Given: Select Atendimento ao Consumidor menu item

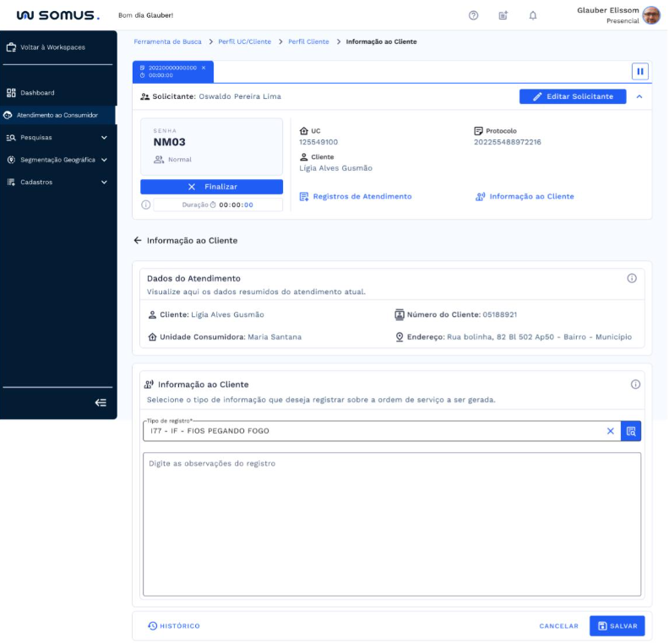Looking at the screenshot, I should (57, 115).
